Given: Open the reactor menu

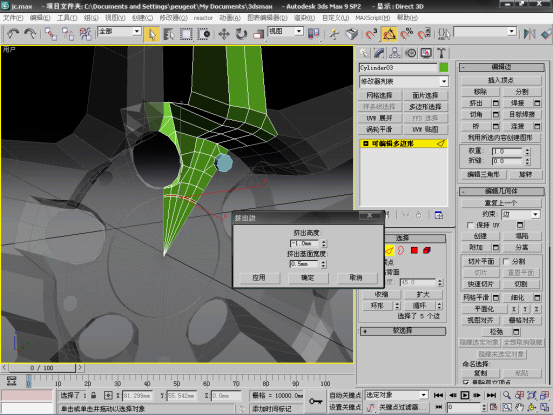Looking at the screenshot, I should point(203,18).
